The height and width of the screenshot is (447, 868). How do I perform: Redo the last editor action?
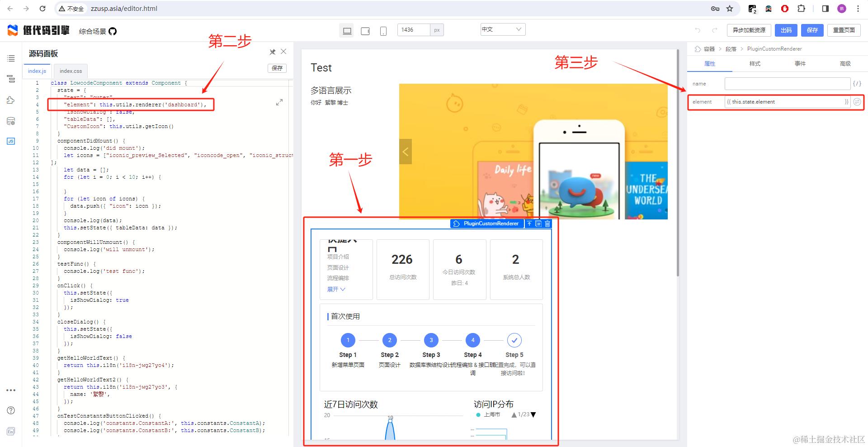click(715, 30)
